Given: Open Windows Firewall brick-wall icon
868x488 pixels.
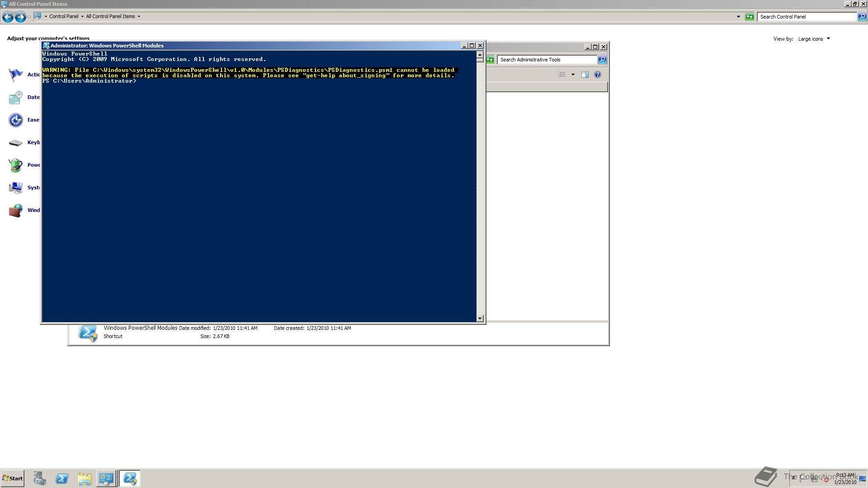Looking at the screenshot, I should (16, 210).
